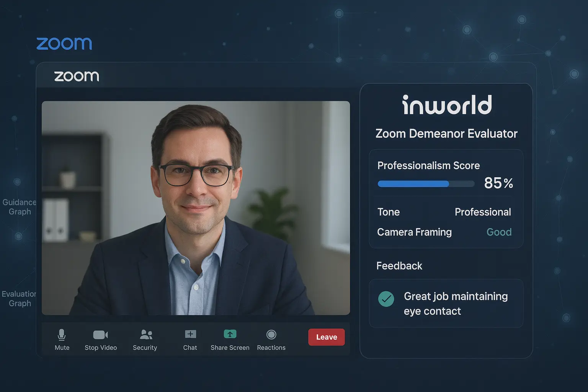Open the Chat icon
588x392 pixels.
coord(190,334)
